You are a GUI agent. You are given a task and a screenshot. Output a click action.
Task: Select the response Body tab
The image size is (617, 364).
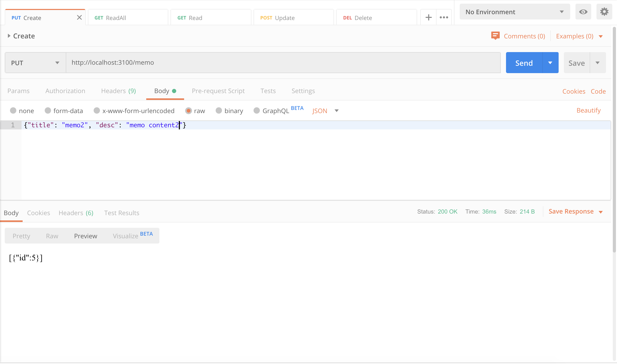click(11, 213)
